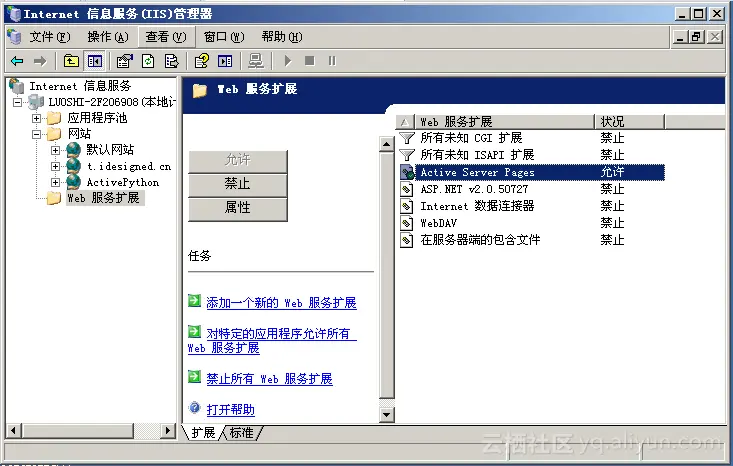Click the green arrow beside 禁止所有 Web 服务扩展
Screen dimensions: 733x466
pos(194,377)
